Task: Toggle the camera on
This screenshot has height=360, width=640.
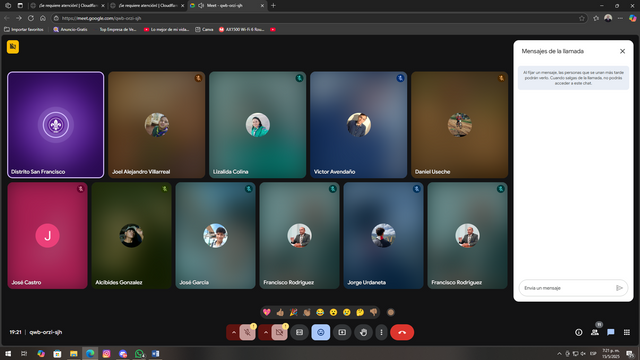Action: [280, 332]
